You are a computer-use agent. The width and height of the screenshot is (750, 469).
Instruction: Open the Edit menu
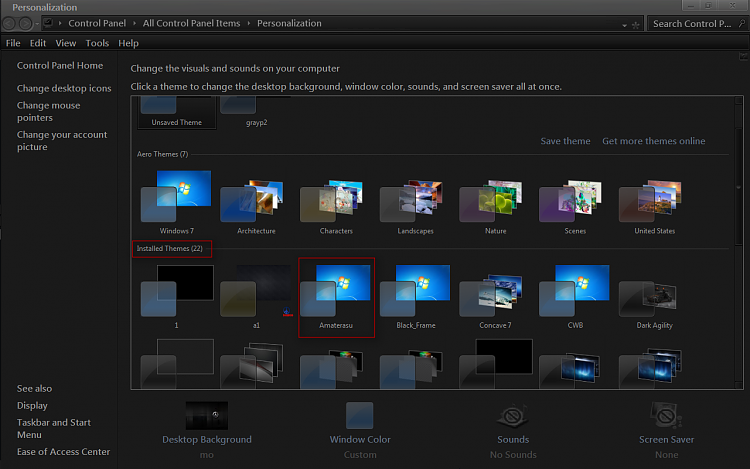(x=38, y=43)
